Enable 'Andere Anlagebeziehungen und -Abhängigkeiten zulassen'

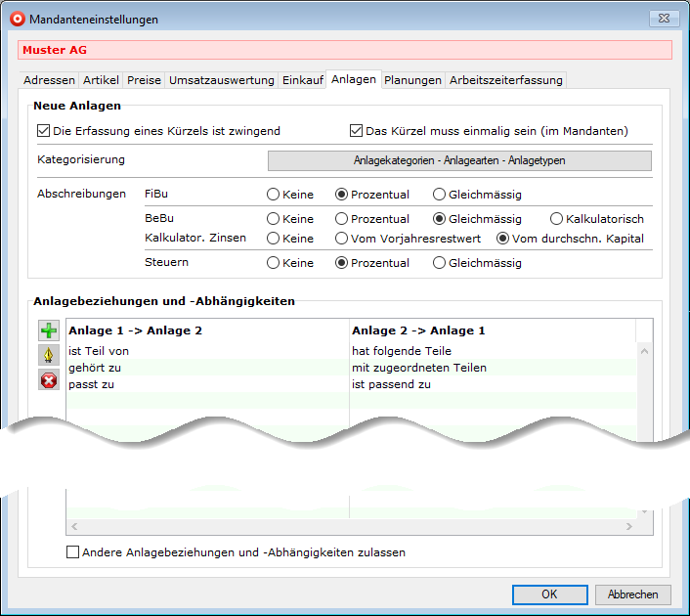click(x=73, y=552)
